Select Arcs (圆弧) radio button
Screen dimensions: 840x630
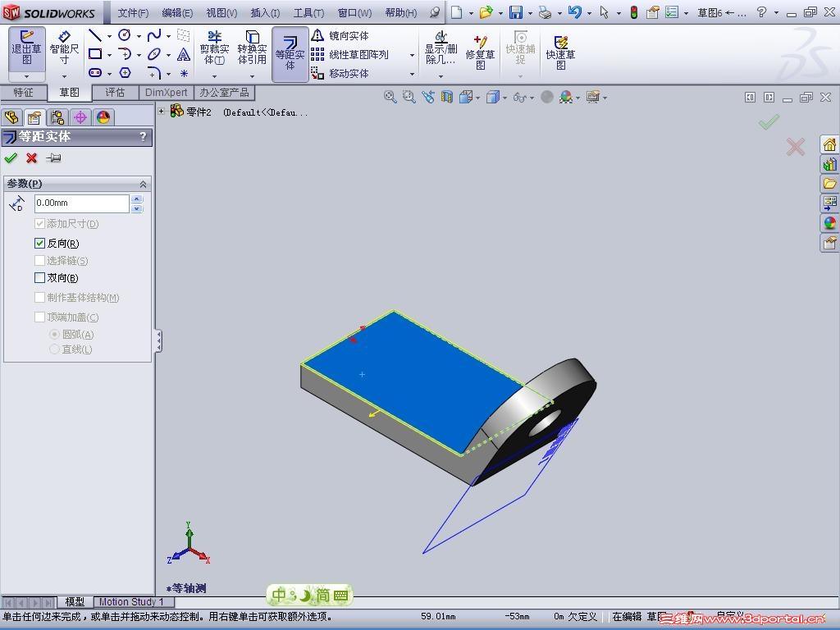[x=54, y=335]
